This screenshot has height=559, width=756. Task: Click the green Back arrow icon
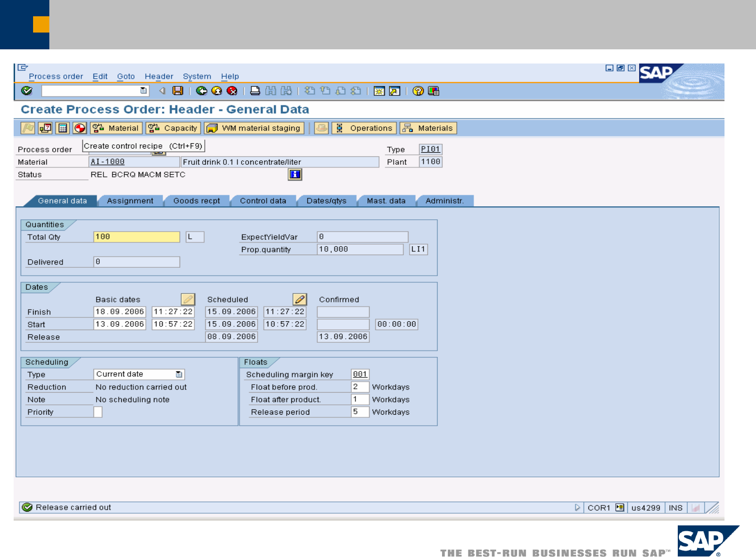pos(202,91)
